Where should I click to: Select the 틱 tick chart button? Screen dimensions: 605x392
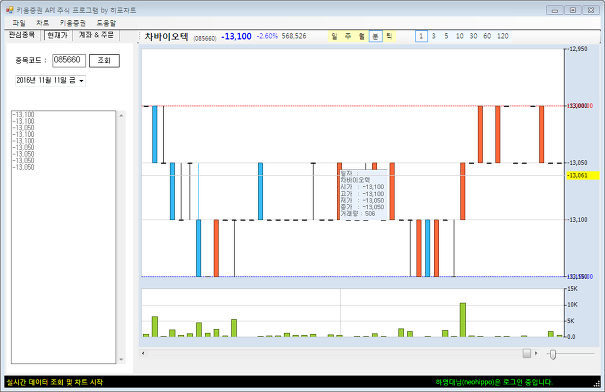point(389,36)
